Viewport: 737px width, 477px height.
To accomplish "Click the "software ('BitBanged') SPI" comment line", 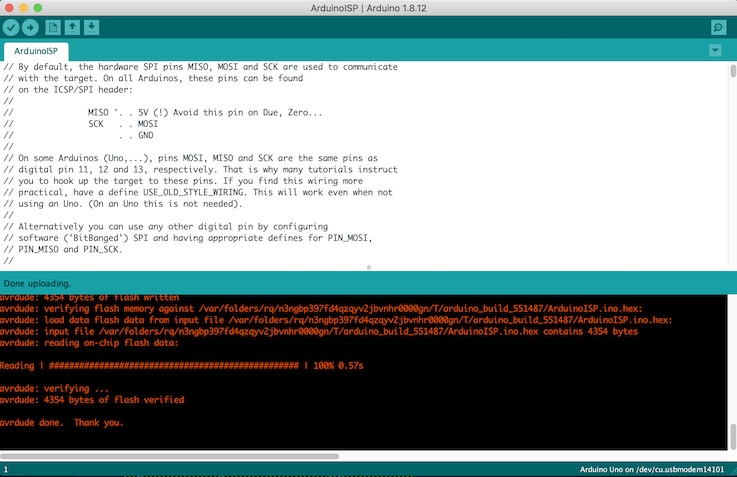I will pos(188,238).
